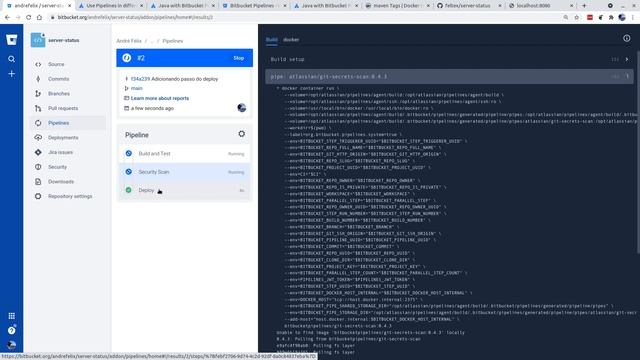Click the Downloads document icon
This screenshot has height=360, width=640.
[38, 182]
